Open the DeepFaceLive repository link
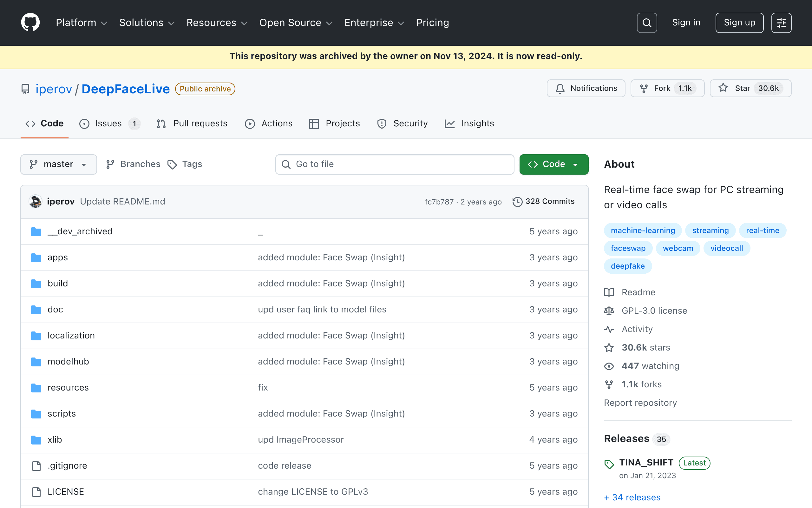Image resolution: width=812 pixels, height=508 pixels. pos(126,89)
